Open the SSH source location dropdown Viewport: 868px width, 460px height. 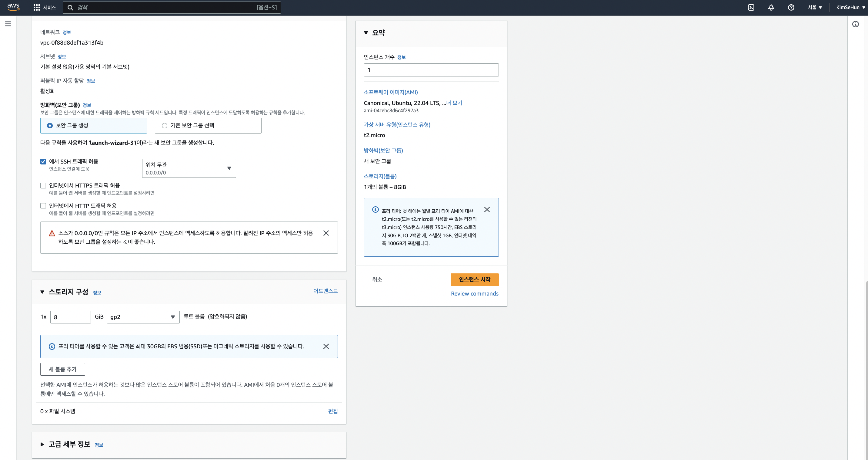189,168
